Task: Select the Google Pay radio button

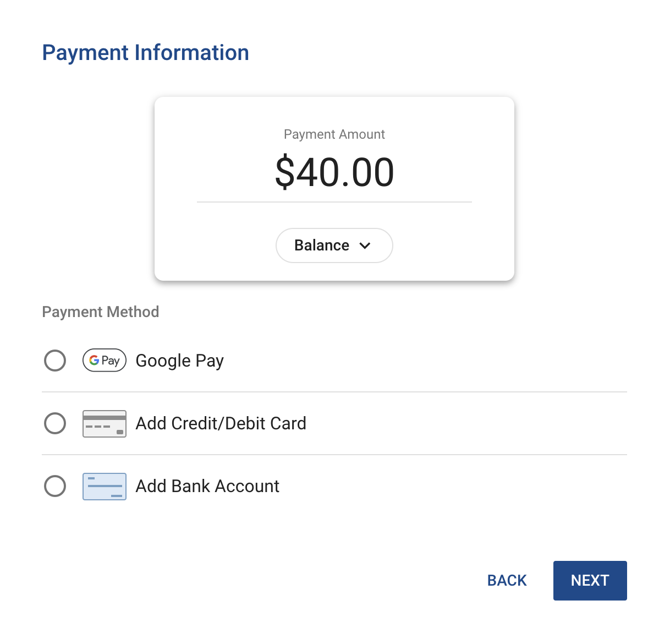Action: coord(55,361)
